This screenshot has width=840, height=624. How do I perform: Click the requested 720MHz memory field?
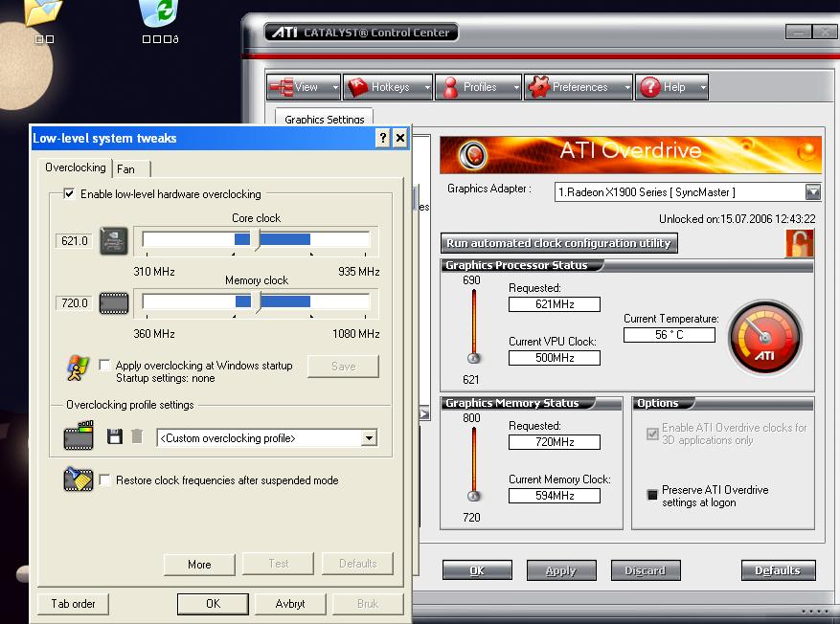click(555, 442)
